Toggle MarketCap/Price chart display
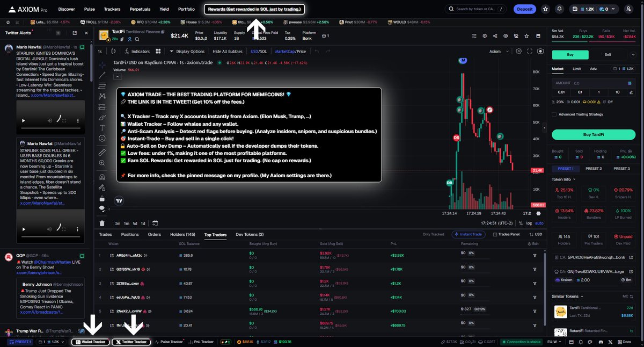Screen dimensions: 644x347 coord(290,52)
